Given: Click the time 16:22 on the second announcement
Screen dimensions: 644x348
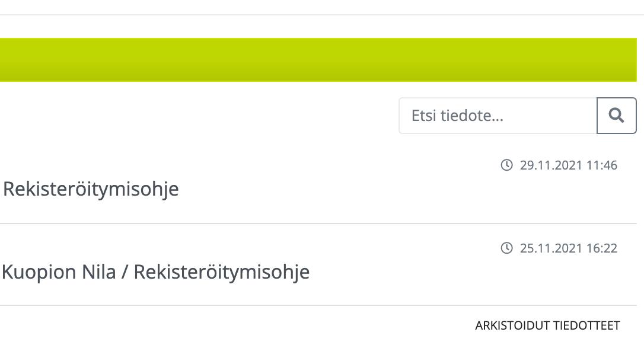Looking at the screenshot, I should point(602,248).
